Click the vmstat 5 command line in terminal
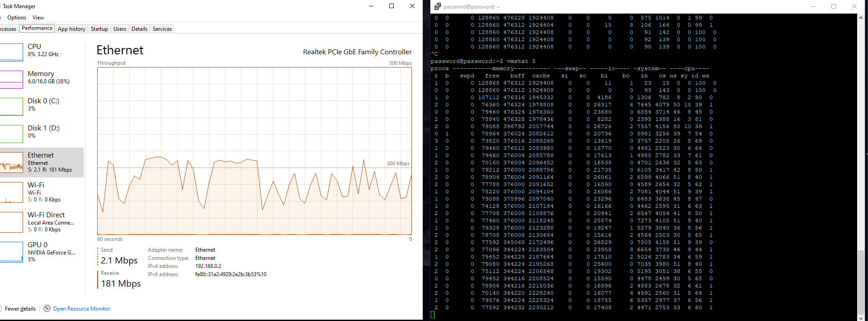This screenshot has height=321, width=868. coord(483,61)
